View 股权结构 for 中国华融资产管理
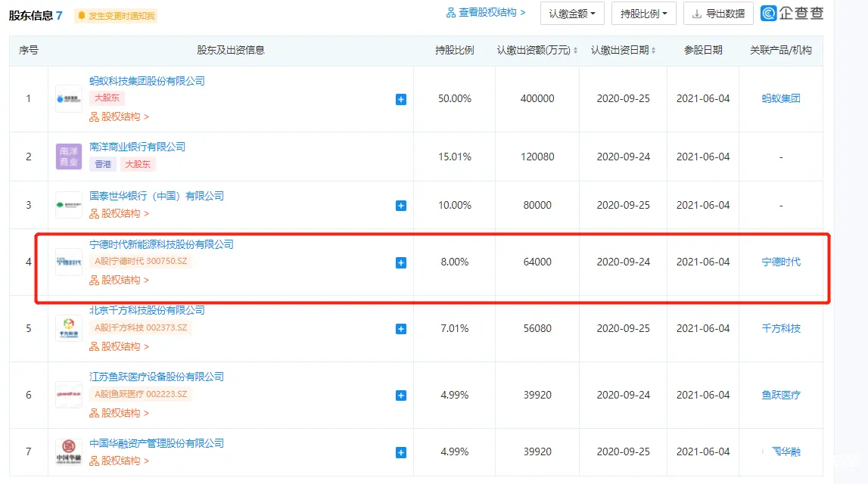 (x=119, y=461)
